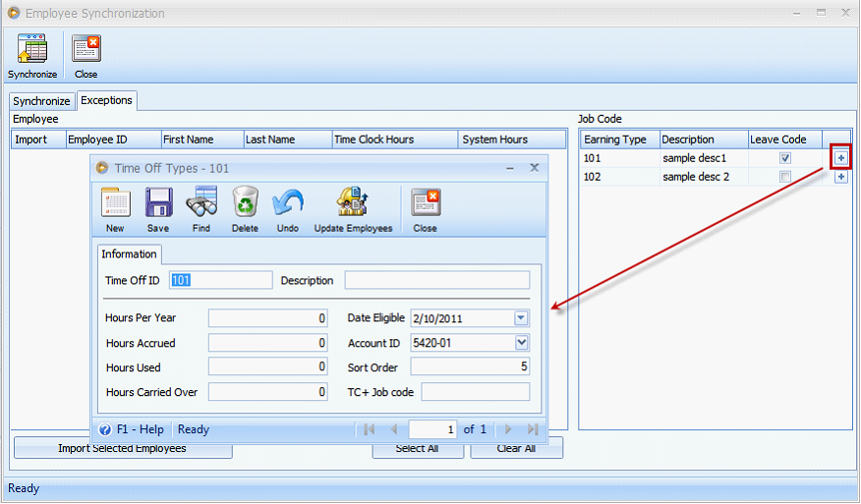The width and height of the screenshot is (861, 504).
Task: Click the Time Clock Hours column header
Action: point(395,140)
